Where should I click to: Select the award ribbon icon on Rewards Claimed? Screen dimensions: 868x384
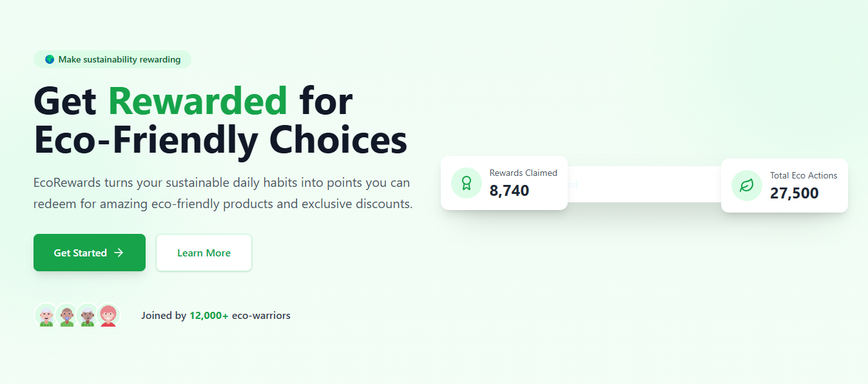[x=465, y=183]
